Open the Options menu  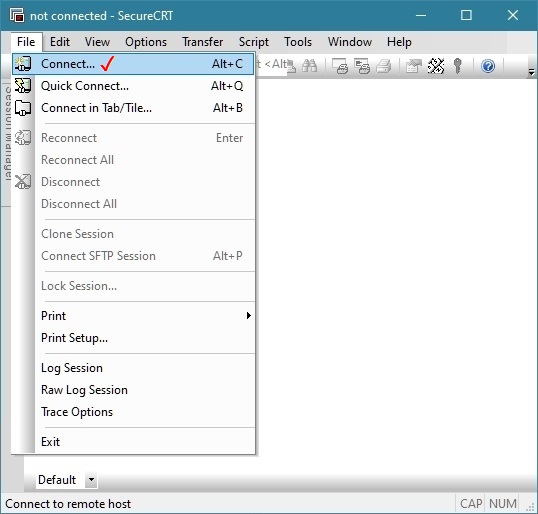point(146,42)
